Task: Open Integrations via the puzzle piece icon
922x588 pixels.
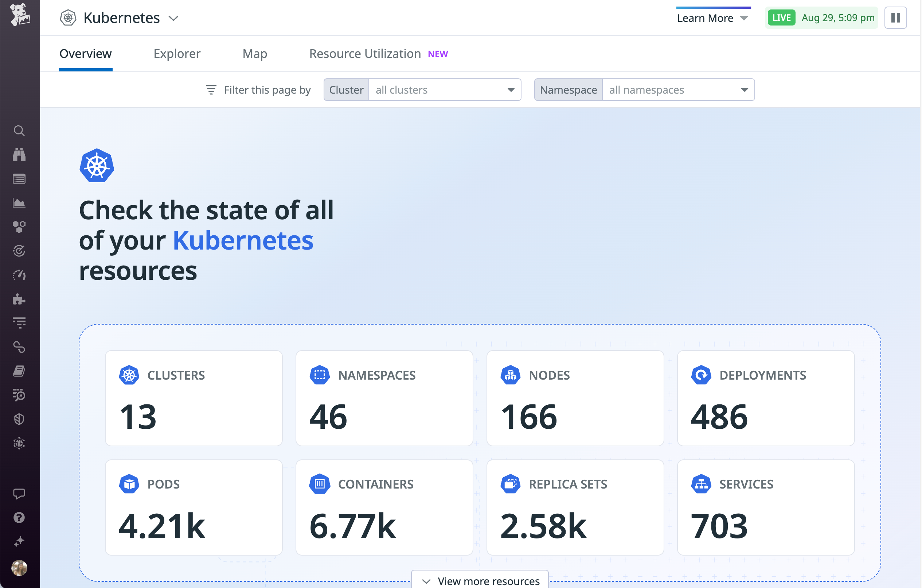Action: [19, 299]
